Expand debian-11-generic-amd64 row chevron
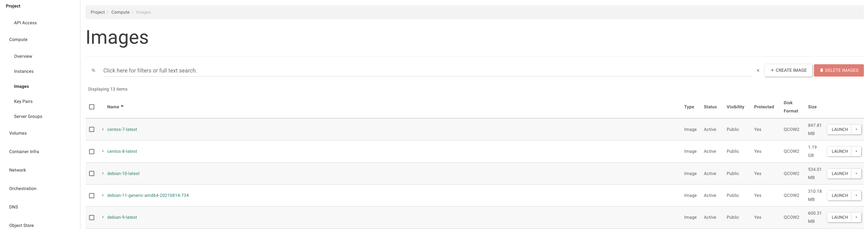 click(x=103, y=196)
